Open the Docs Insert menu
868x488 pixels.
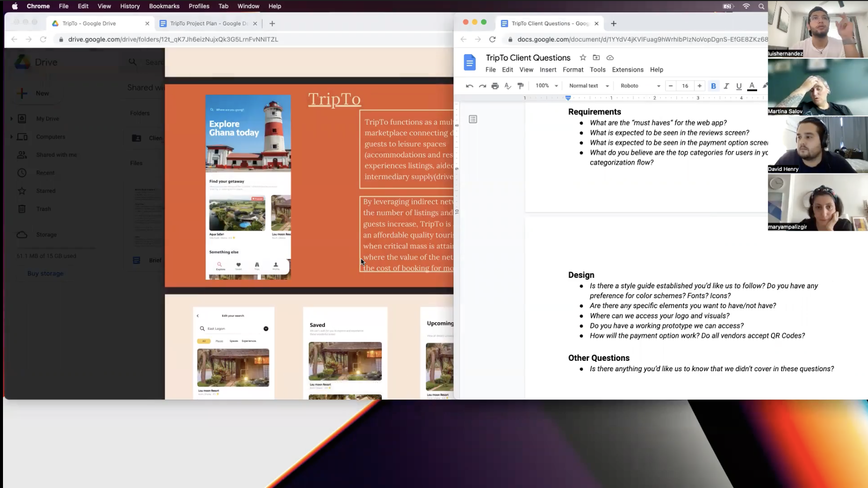point(548,70)
